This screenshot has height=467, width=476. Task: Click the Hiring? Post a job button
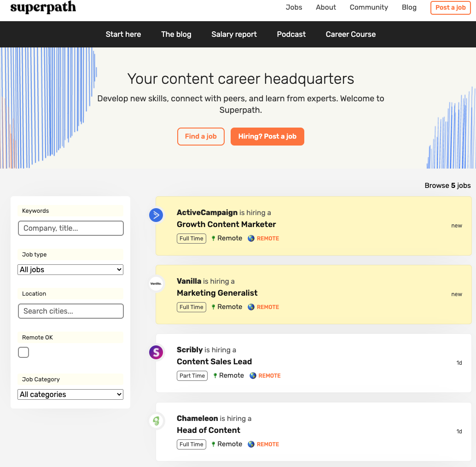pos(267,136)
